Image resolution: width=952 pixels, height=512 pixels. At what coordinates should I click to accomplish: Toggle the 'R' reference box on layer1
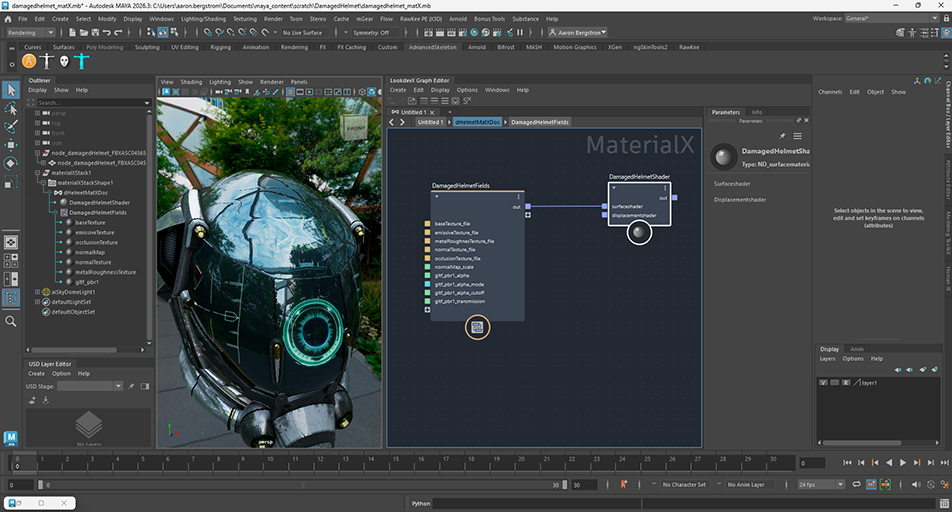pos(846,383)
